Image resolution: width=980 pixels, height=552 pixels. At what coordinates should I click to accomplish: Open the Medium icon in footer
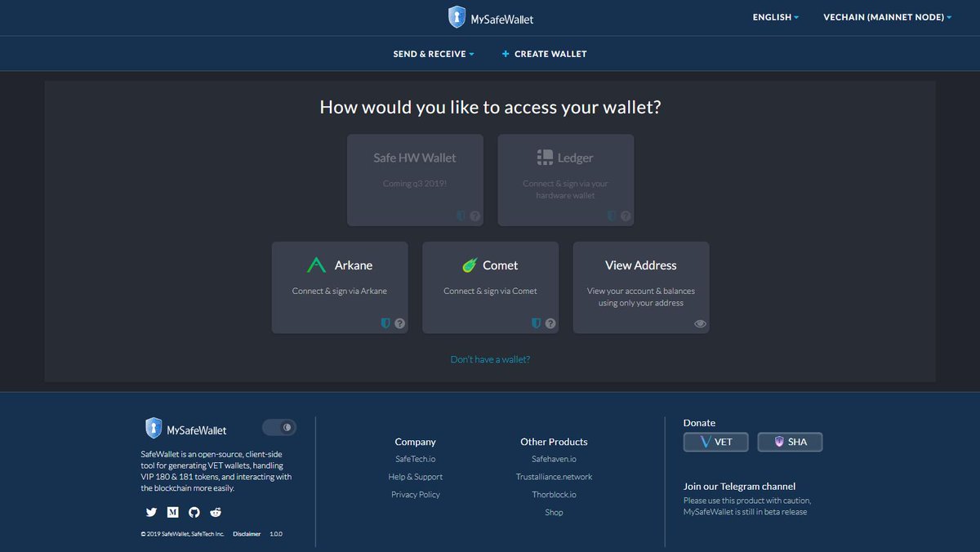(172, 512)
